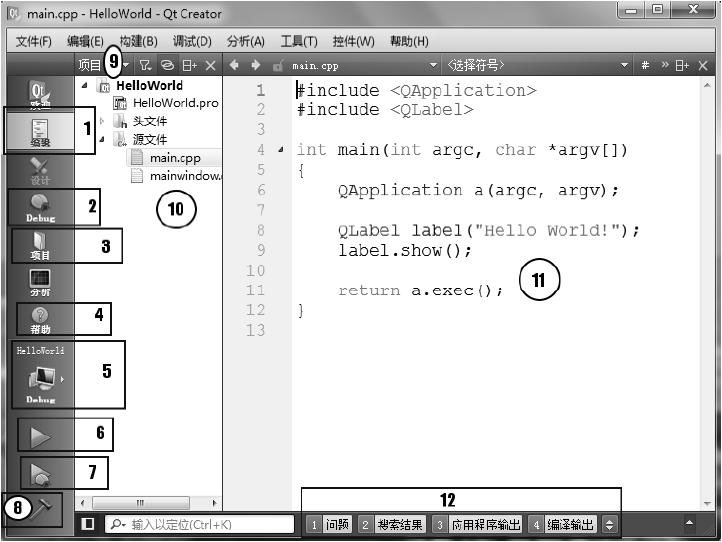Toggle sidebar visibility button in status bar
Screen dimensions: 722x542
88,524
